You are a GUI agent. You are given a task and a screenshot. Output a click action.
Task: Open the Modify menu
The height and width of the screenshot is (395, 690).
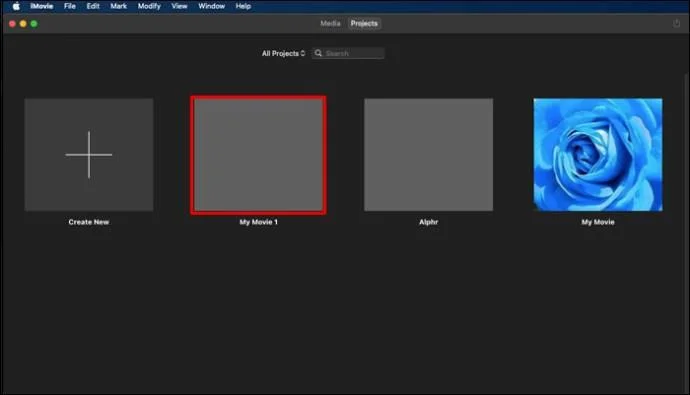[x=149, y=6]
